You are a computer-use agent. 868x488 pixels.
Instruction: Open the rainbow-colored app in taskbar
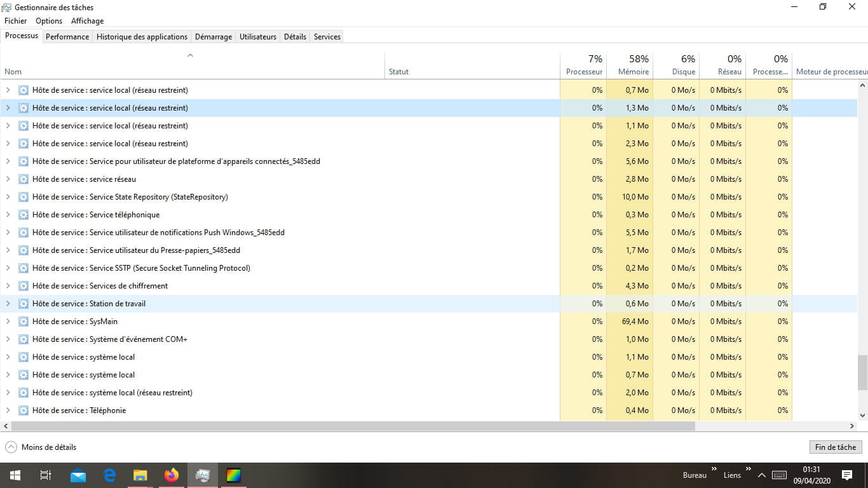[234, 475]
